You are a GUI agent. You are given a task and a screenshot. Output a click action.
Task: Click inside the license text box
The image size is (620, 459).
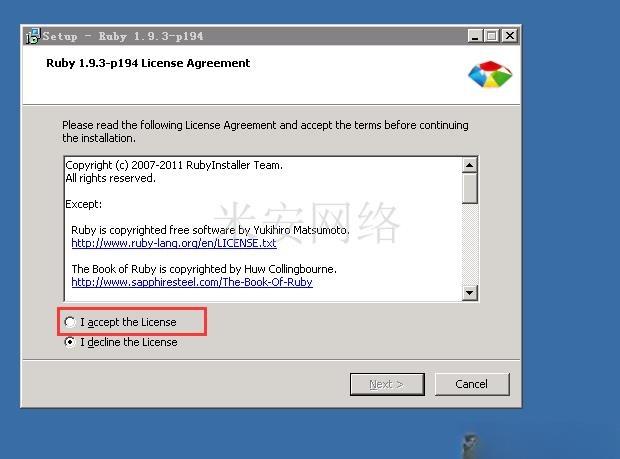click(263, 229)
